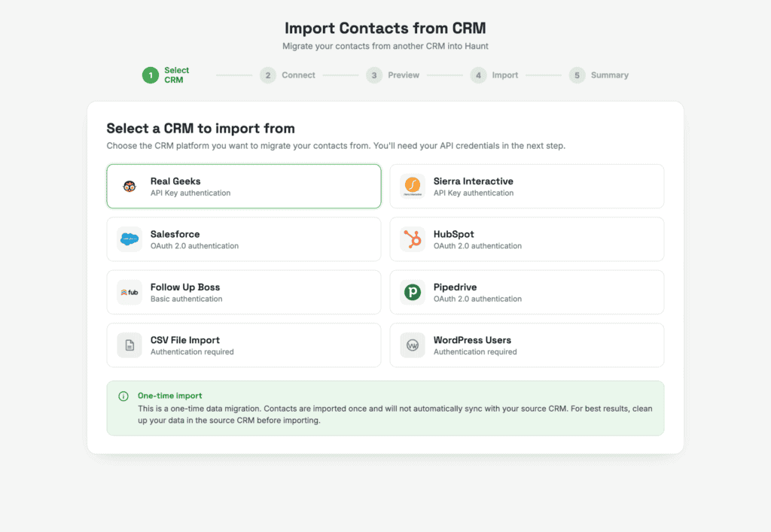Click the CSV file document icon

point(130,345)
